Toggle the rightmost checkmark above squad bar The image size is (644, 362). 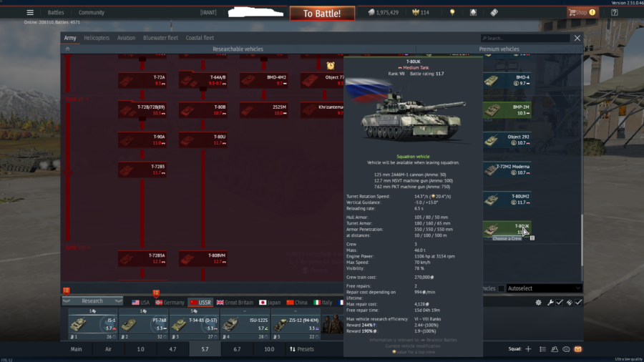tap(578, 303)
